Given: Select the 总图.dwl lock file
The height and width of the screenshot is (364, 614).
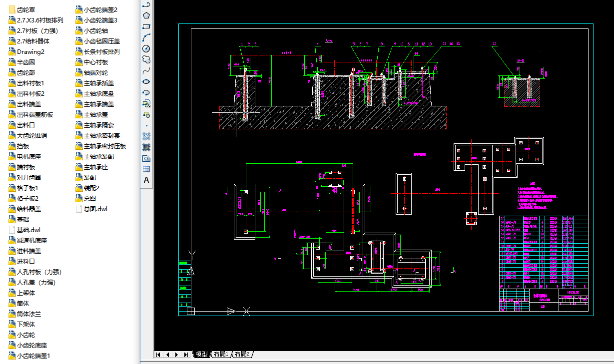Looking at the screenshot, I should point(92,209).
